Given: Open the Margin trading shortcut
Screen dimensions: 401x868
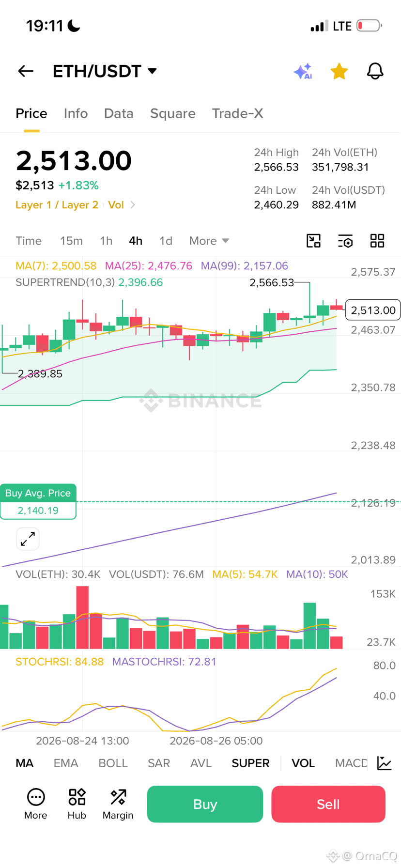Looking at the screenshot, I should click(x=118, y=805).
